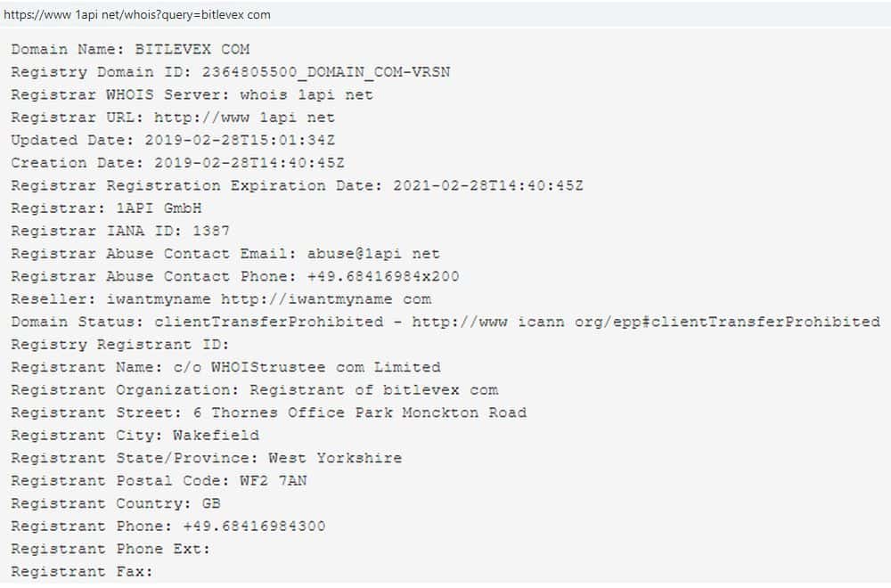The width and height of the screenshot is (891, 588).
Task: Click the abuse@1api net email address
Action: pyautogui.click(x=373, y=254)
